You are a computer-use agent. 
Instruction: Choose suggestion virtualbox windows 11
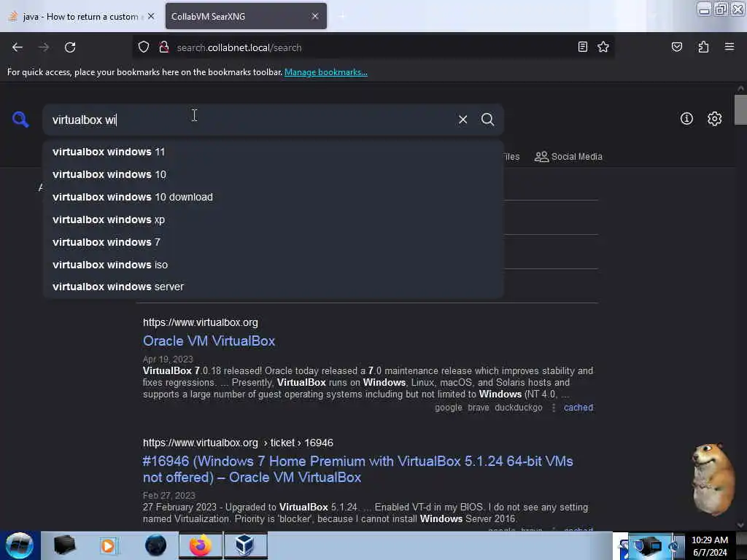274,152
